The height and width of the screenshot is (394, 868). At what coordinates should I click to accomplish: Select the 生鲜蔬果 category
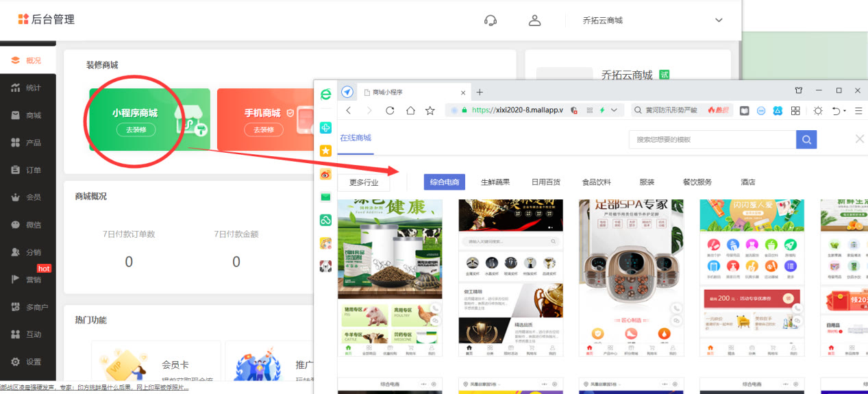[x=495, y=182]
